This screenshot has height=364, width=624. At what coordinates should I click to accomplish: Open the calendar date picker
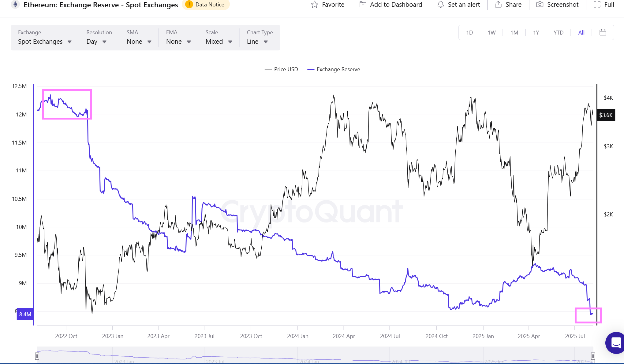coord(603,32)
